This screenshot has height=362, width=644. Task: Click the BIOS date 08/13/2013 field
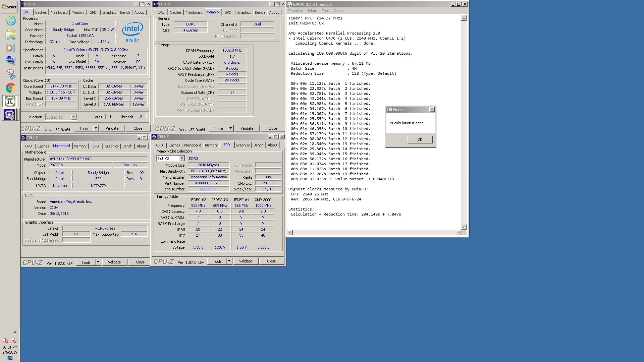tap(98, 214)
